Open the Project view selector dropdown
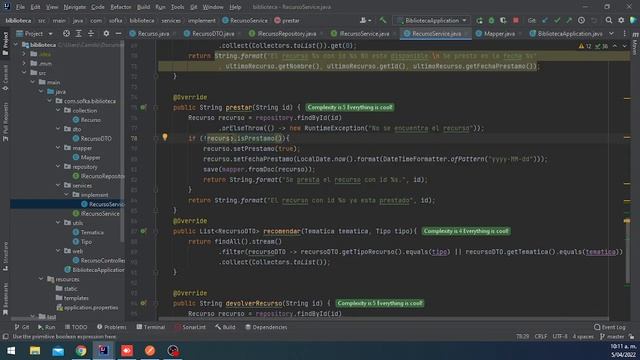Viewport: 640px width, 360px height. click(34, 33)
